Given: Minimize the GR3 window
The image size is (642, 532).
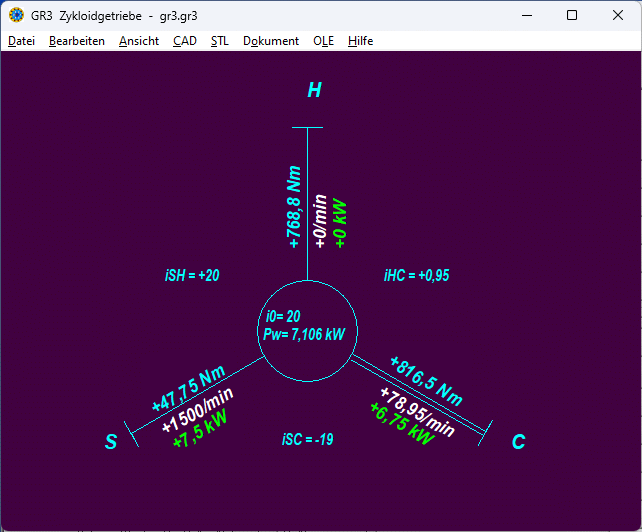Looking at the screenshot, I should (526, 15).
